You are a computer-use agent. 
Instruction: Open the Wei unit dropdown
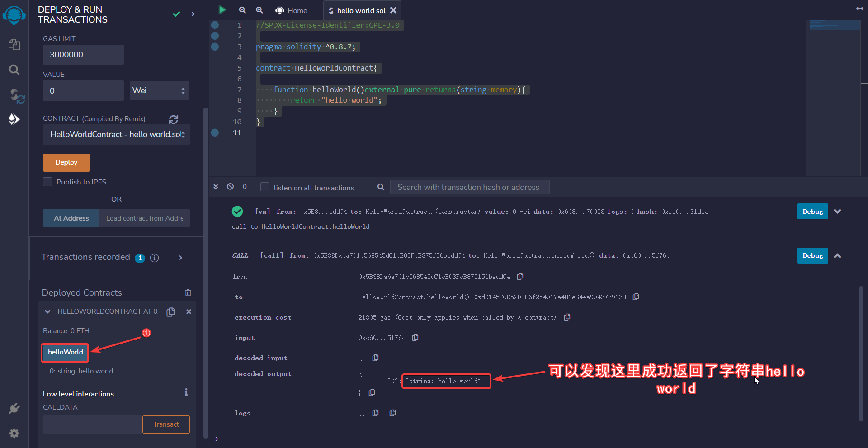[159, 90]
